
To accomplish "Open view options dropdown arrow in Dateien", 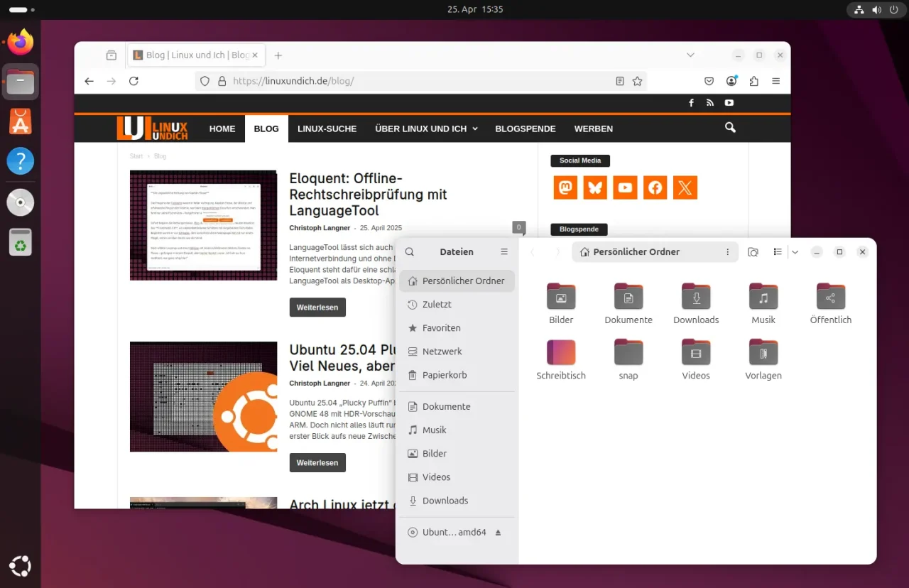I will tap(795, 252).
